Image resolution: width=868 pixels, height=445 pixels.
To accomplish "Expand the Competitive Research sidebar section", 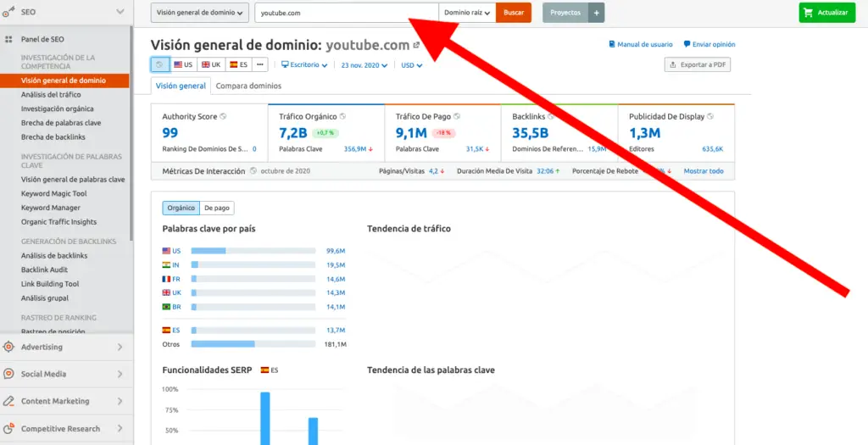I will pyautogui.click(x=120, y=428).
